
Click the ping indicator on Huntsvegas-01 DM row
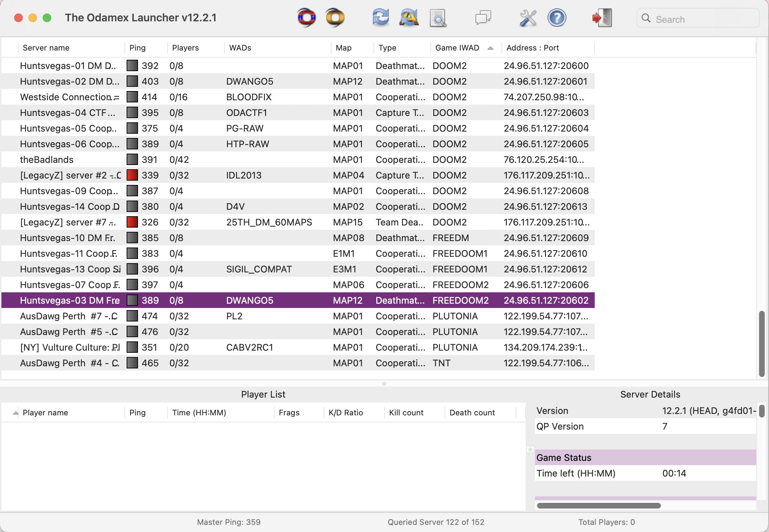[132, 66]
